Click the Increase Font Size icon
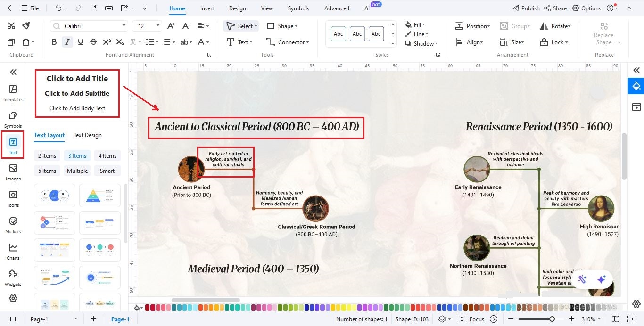 [x=171, y=26]
